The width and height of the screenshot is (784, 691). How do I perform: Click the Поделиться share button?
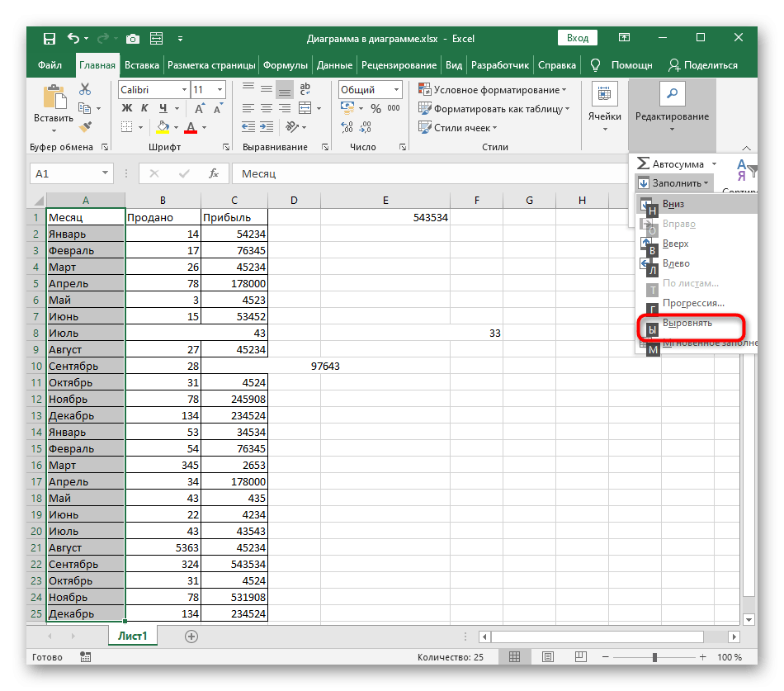point(702,65)
